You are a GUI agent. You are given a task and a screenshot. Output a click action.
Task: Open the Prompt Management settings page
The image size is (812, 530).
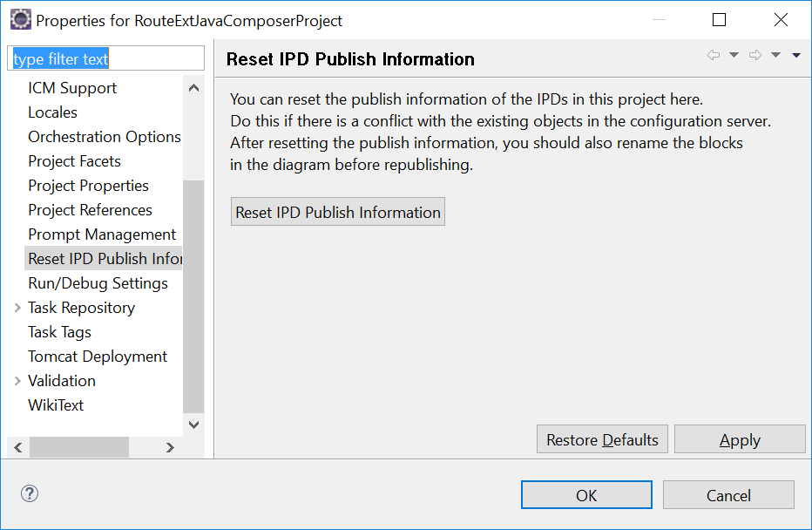[x=102, y=234]
